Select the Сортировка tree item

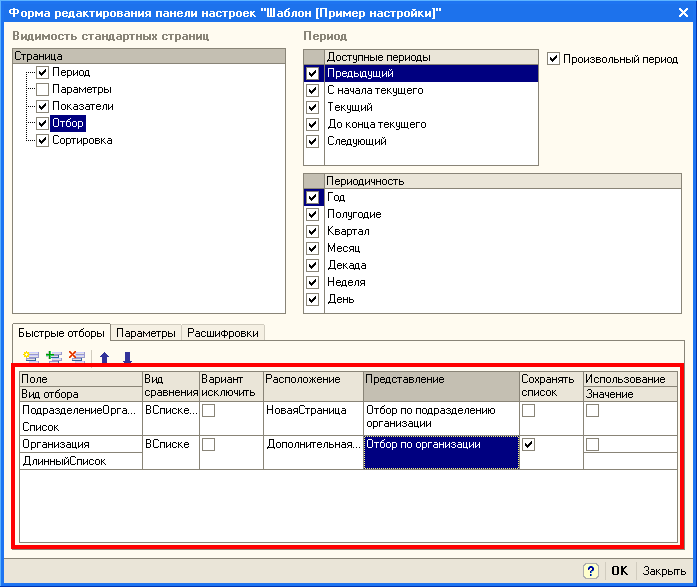point(82,140)
